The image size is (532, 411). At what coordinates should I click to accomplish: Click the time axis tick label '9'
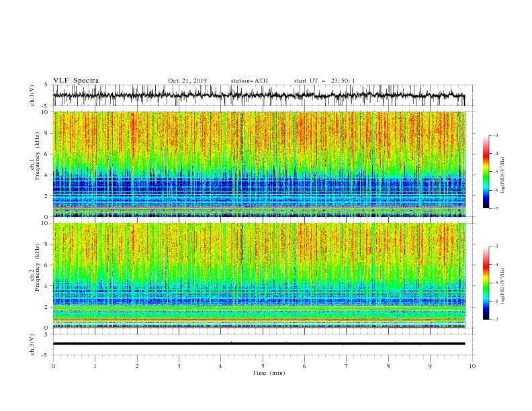[430, 366]
